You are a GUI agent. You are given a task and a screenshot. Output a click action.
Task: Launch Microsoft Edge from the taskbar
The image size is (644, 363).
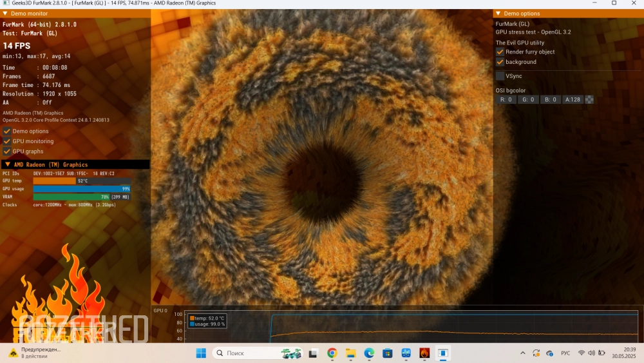pyautogui.click(x=370, y=353)
